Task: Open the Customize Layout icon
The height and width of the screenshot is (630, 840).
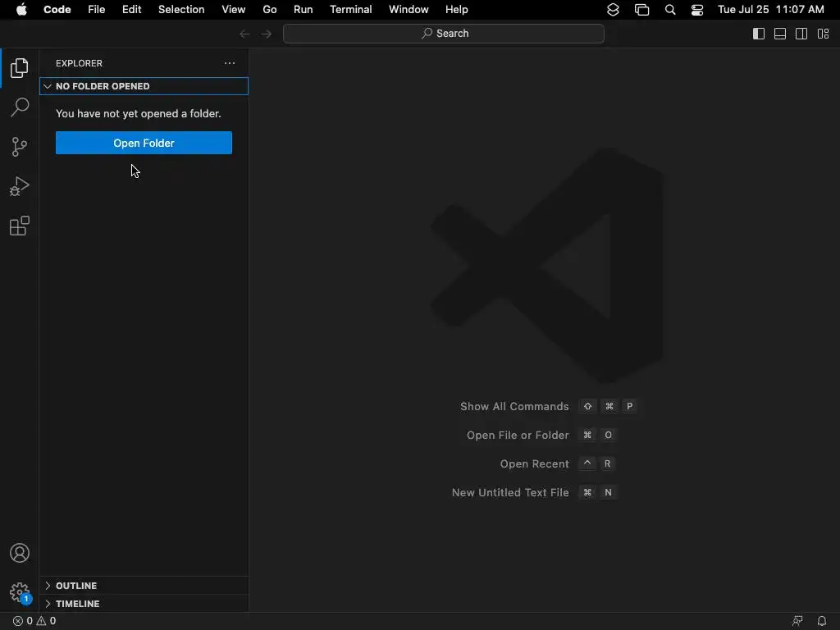Action: [x=823, y=34]
